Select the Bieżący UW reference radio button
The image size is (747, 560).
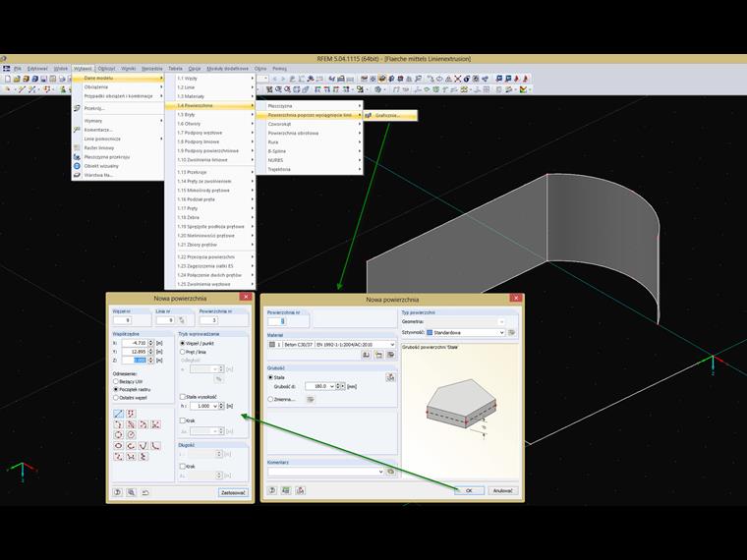click(x=116, y=381)
